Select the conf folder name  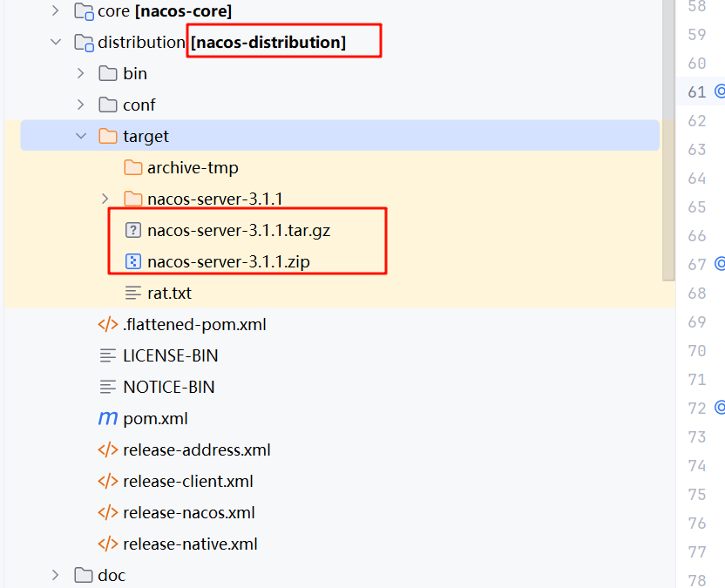pyautogui.click(x=139, y=105)
